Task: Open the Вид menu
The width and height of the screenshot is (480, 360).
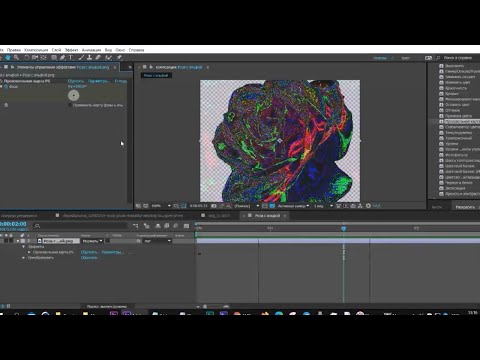Action: click(x=108, y=50)
